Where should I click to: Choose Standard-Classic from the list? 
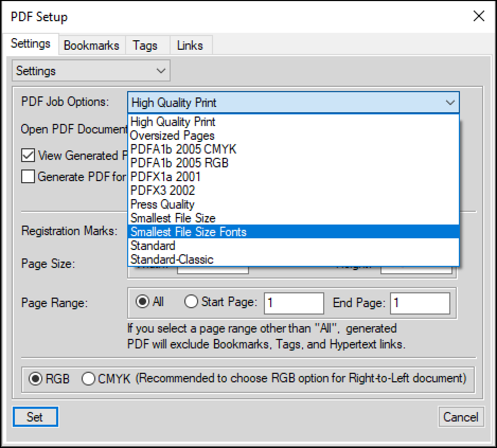294,259
